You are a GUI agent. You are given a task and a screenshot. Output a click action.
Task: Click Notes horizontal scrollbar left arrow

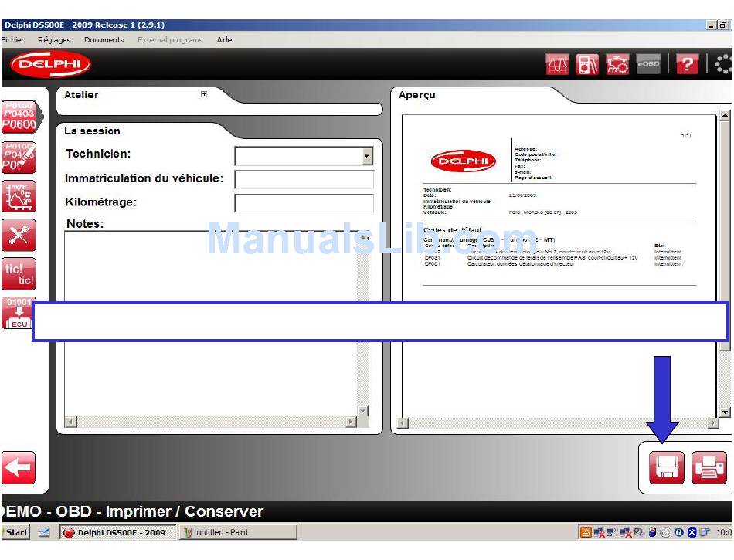tap(70, 422)
